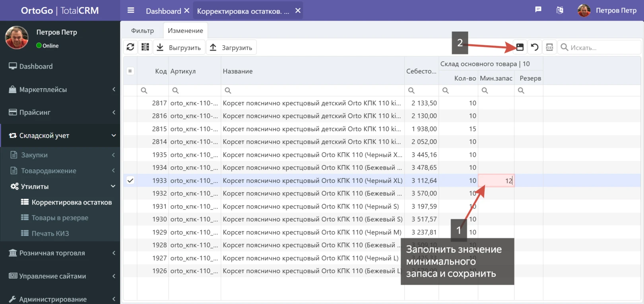Open the hamburger menu icon
Viewport: 644px width, 304px height.
pos(131,11)
